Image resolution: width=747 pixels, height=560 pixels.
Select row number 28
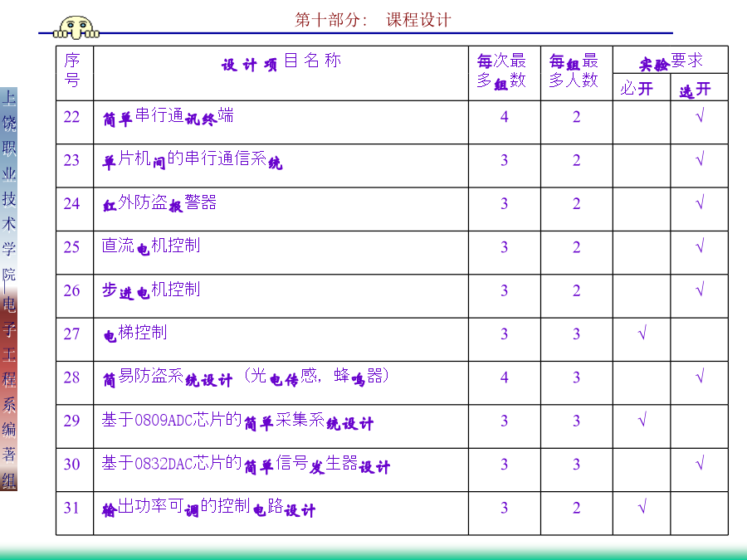(x=71, y=377)
